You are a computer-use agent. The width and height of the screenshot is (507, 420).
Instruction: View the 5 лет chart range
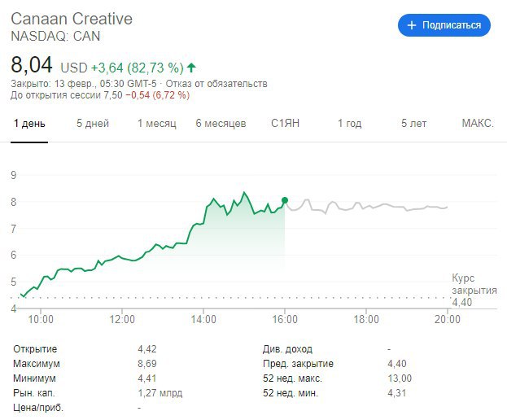click(413, 124)
